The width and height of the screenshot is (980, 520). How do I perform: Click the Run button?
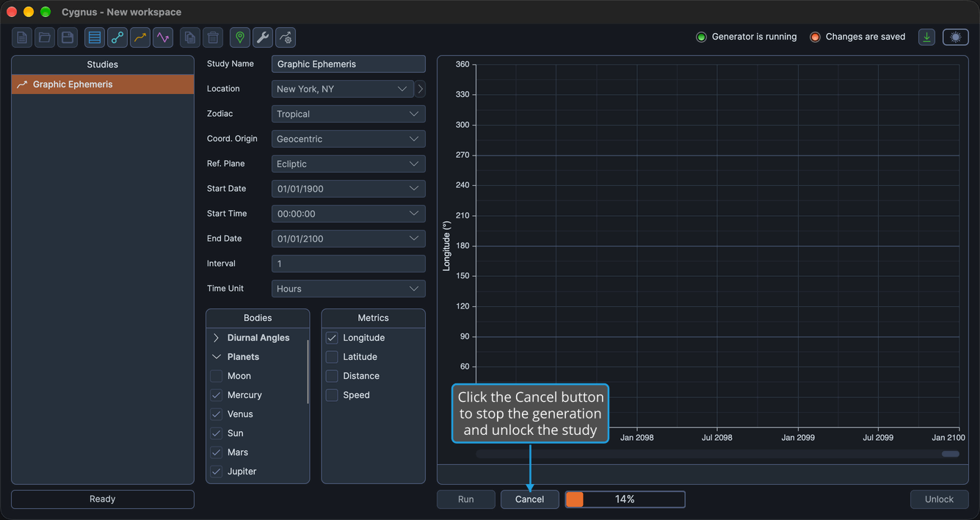pyautogui.click(x=466, y=499)
